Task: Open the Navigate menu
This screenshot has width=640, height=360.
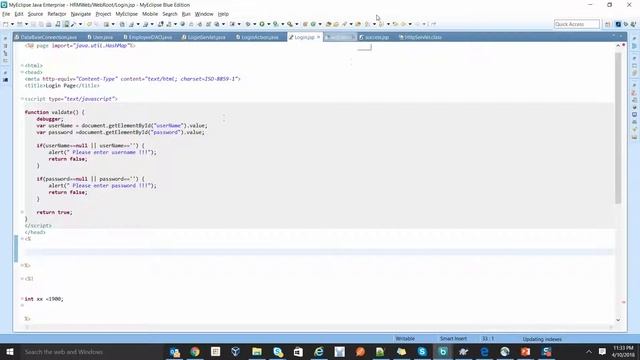Action: coord(81,14)
